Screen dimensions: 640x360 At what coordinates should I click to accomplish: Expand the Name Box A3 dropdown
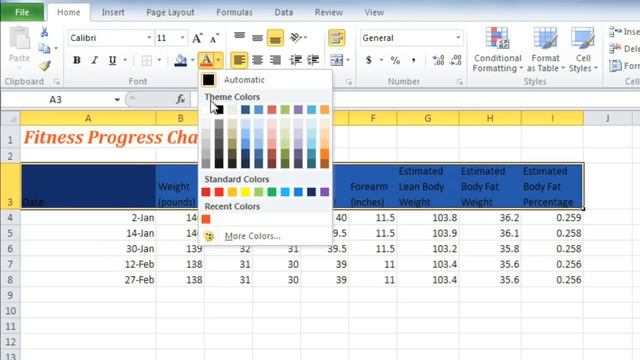[117, 100]
